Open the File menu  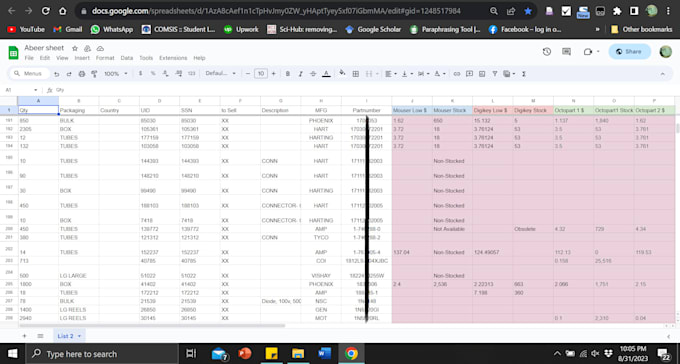pyautogui.click(x=29, y=58)
